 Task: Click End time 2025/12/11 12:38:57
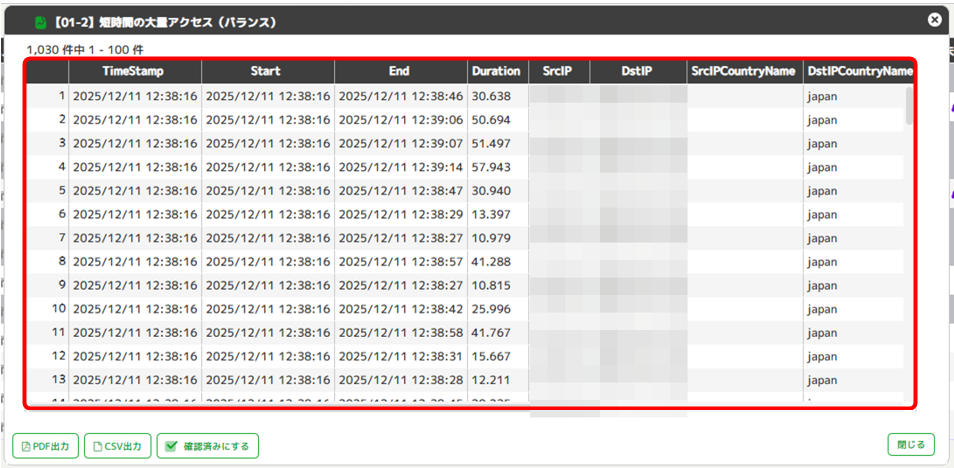[x=401, y=262]
